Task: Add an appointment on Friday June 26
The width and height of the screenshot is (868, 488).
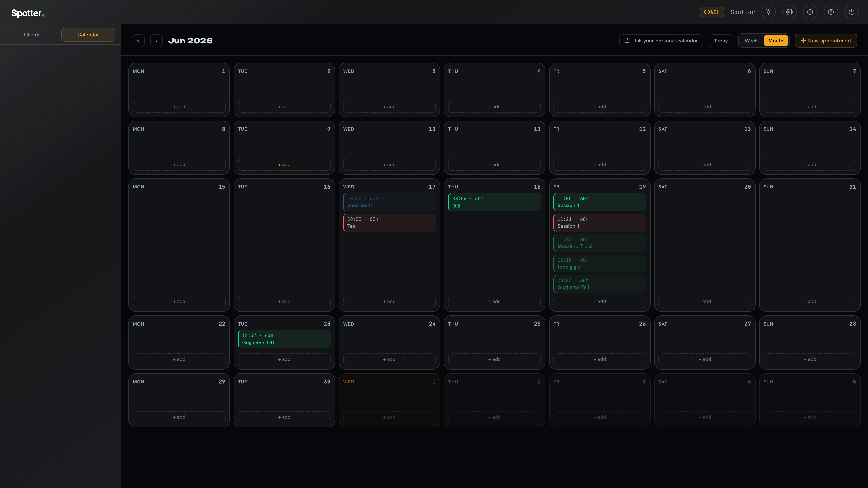Action: pos(599,359)
